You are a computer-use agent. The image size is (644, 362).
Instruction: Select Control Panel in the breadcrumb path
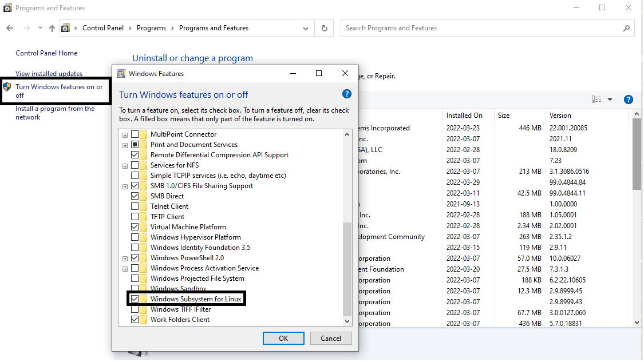point(103,27)
